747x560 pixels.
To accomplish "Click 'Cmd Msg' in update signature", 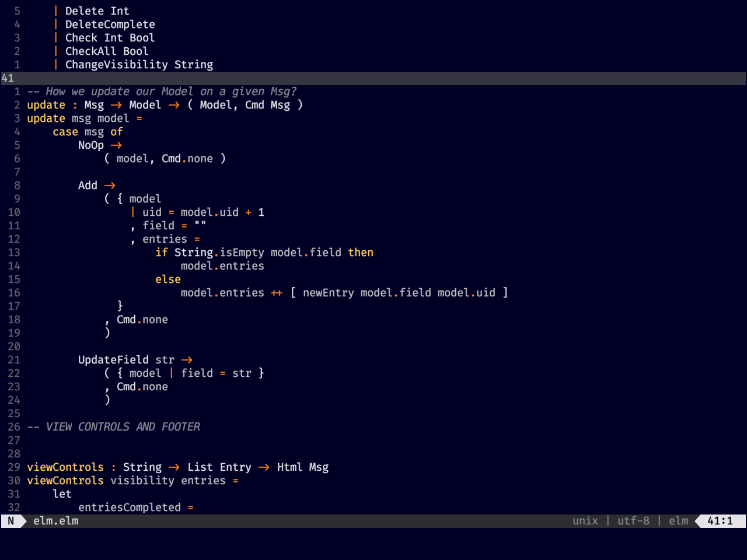I will 267,105.
